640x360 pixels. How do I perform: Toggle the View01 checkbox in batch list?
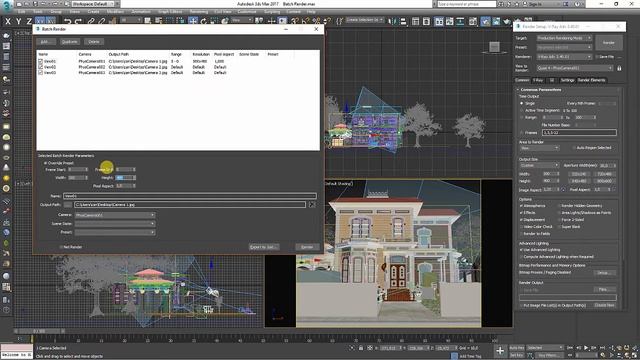point(40,61)
